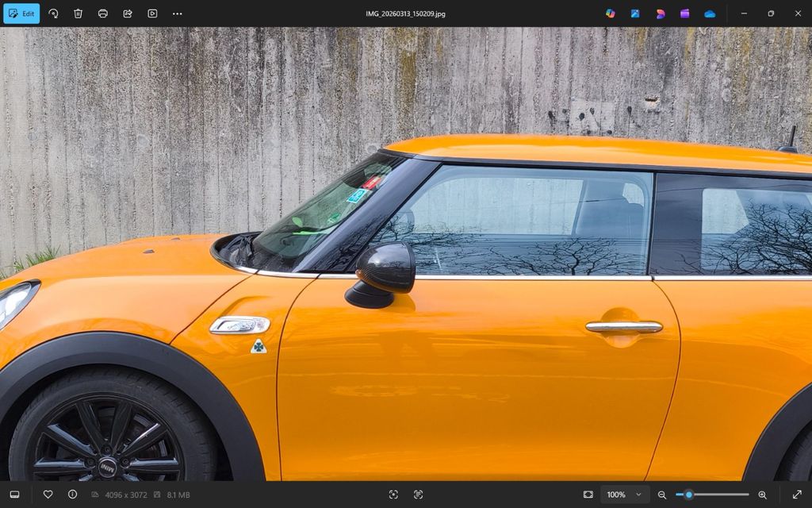Print the image using the printer icon
This screenshot has height=508, width=812.
pos(103,13)
